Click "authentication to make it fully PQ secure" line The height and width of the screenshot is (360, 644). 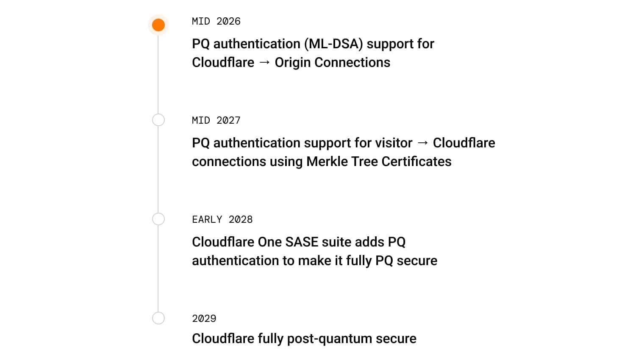[314, 261]
